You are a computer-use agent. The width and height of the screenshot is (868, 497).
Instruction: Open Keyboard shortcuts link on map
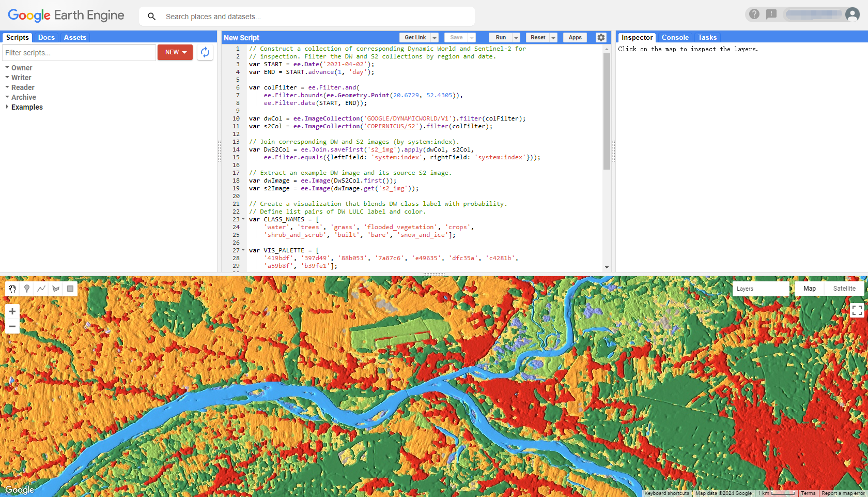tap(667, 493)
